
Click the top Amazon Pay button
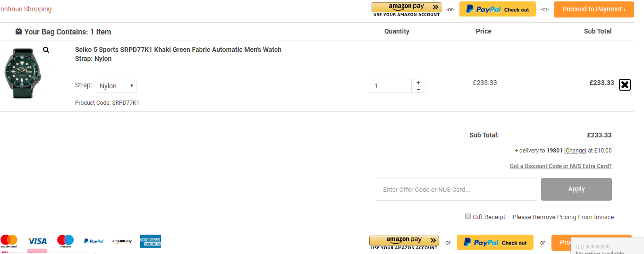(407, 9)
